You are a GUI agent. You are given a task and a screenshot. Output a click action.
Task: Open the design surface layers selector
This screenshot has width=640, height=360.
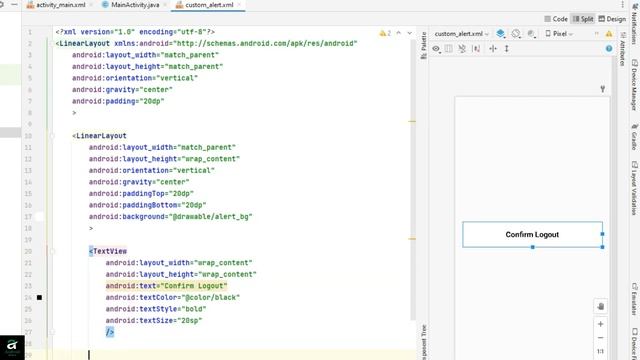tap(500, 34)
